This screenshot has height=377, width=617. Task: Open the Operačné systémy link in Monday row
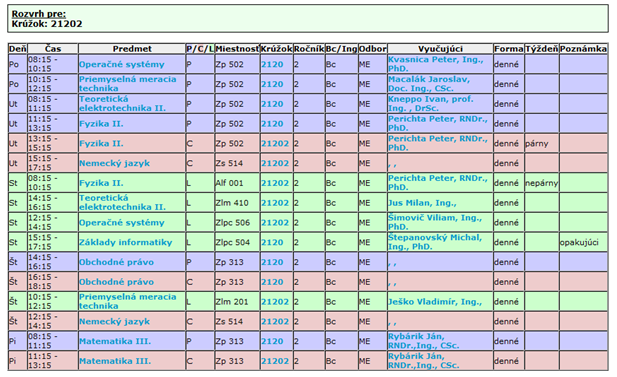(122, 64)
